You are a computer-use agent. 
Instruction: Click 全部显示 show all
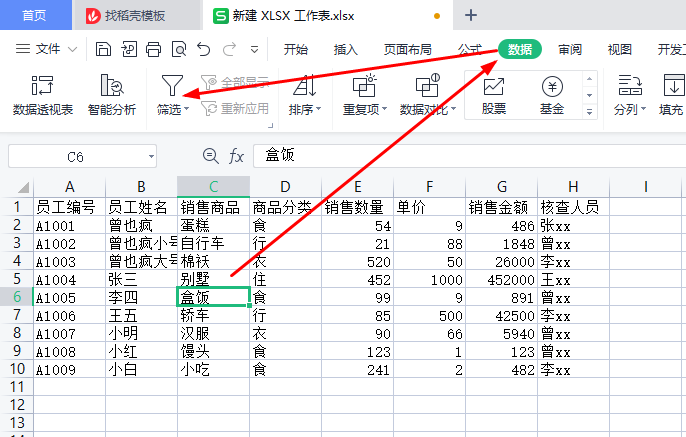[x=235, y=82]
